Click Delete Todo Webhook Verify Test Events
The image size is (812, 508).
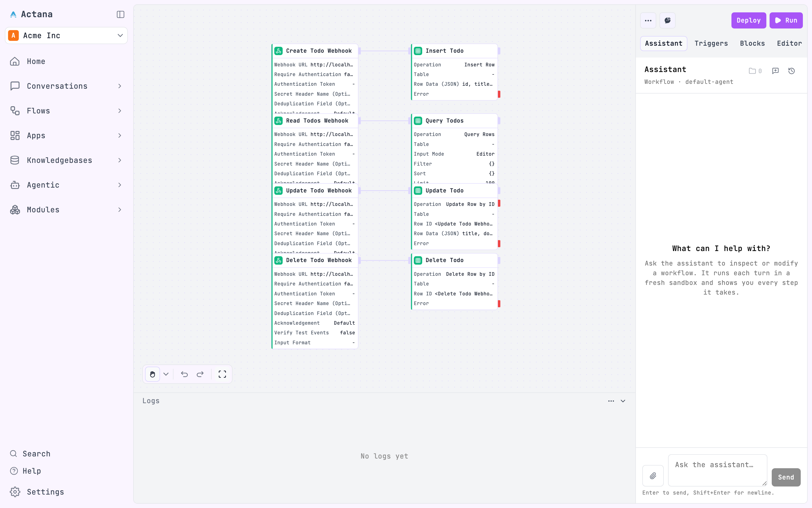[x=314, y=333]
